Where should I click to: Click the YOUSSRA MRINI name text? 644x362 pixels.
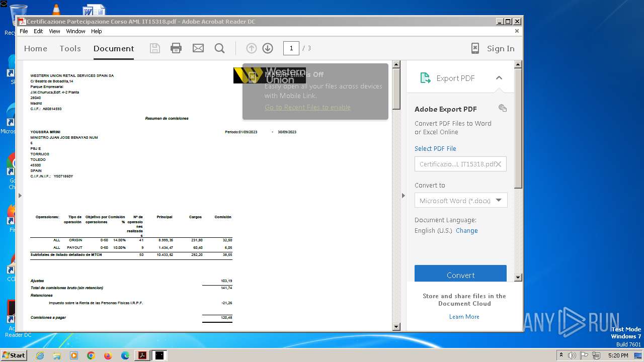coord(45,132)
